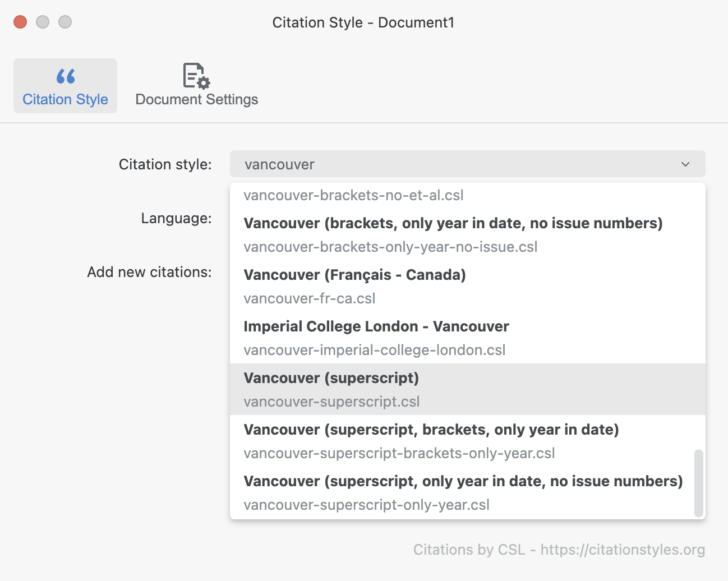Viewport: 728px width, 581px height.
Task: Click the vancouver-superscript-only-year.csl filename
Action: (367, 505)
